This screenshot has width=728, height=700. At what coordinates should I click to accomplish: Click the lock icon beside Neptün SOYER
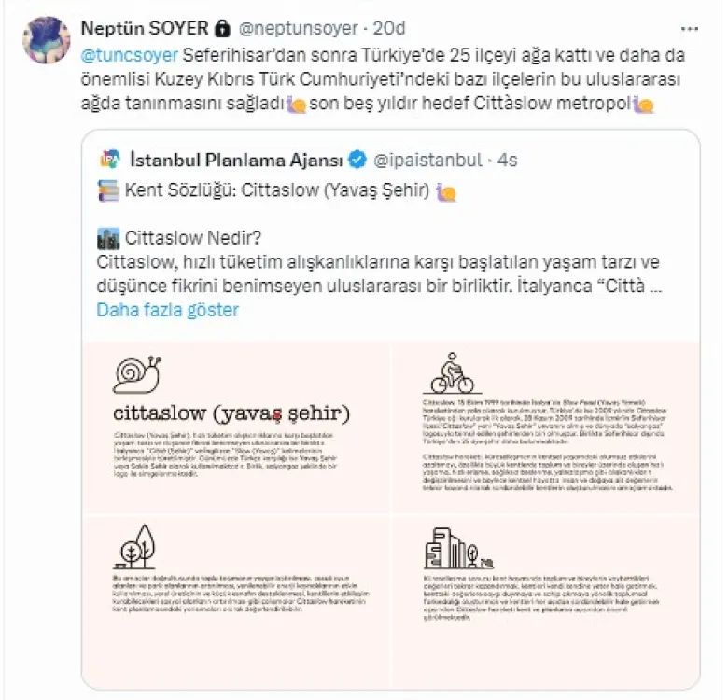[222, 26]
